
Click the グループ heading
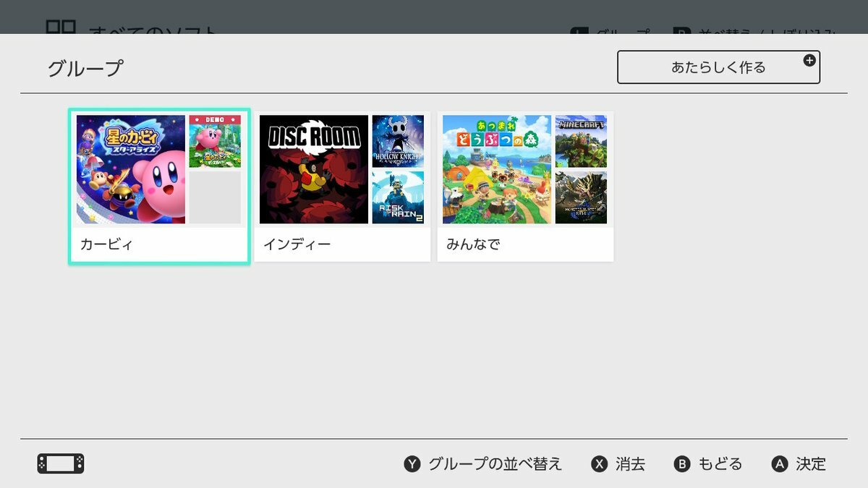tap(85, 69)
